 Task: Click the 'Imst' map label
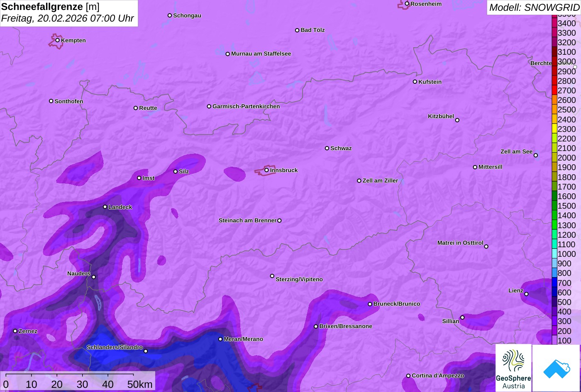coord(149,178)
